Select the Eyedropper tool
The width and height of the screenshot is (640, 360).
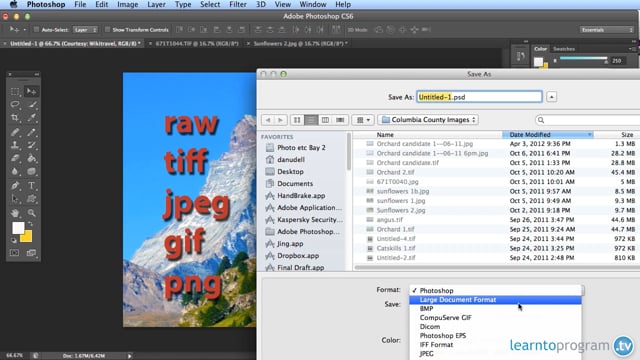click(x=31, y=118)
